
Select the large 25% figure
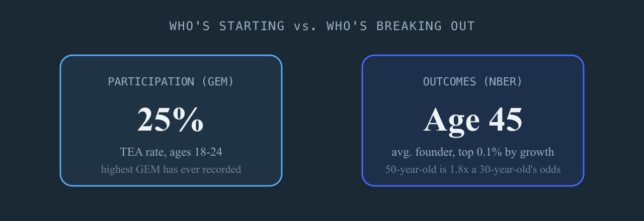pyautogui.click(x=171, y=120)
